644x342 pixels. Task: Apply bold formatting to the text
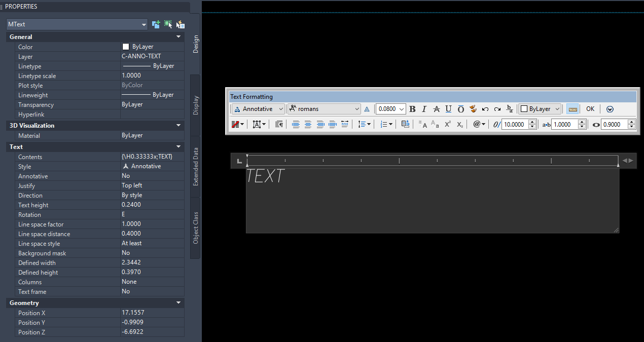(412, 109)
